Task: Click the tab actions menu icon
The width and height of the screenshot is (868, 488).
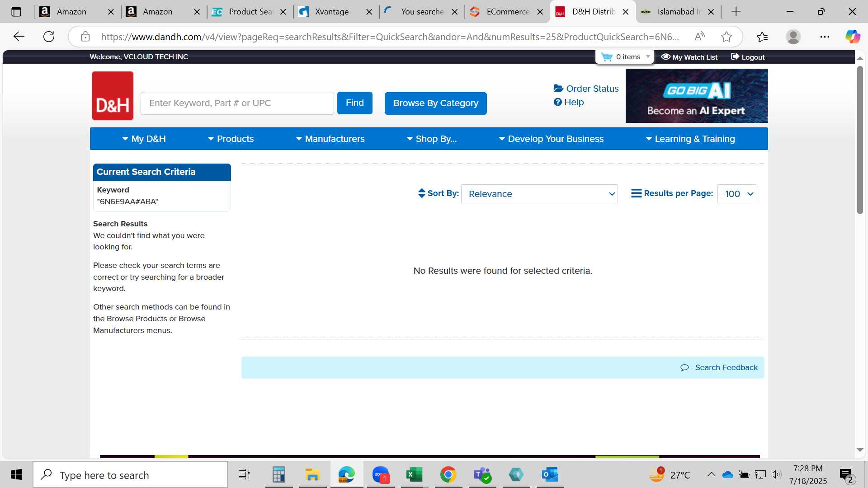Action: [x=16, y=12]
